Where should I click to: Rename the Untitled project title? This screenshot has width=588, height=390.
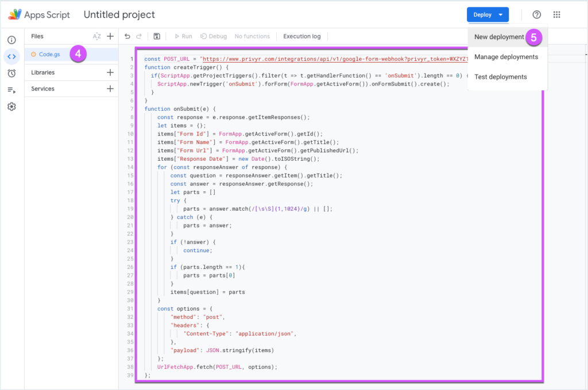[x=119, y=14]
